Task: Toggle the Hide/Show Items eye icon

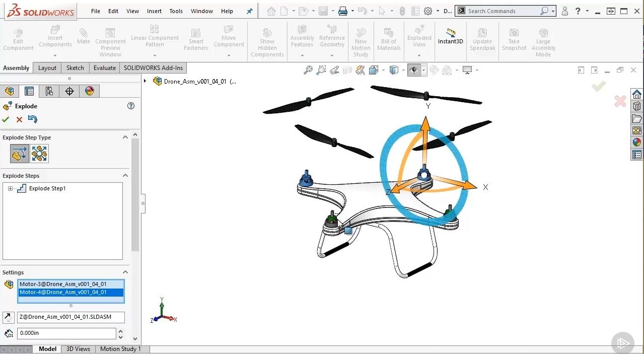Action: coord(414,70)
